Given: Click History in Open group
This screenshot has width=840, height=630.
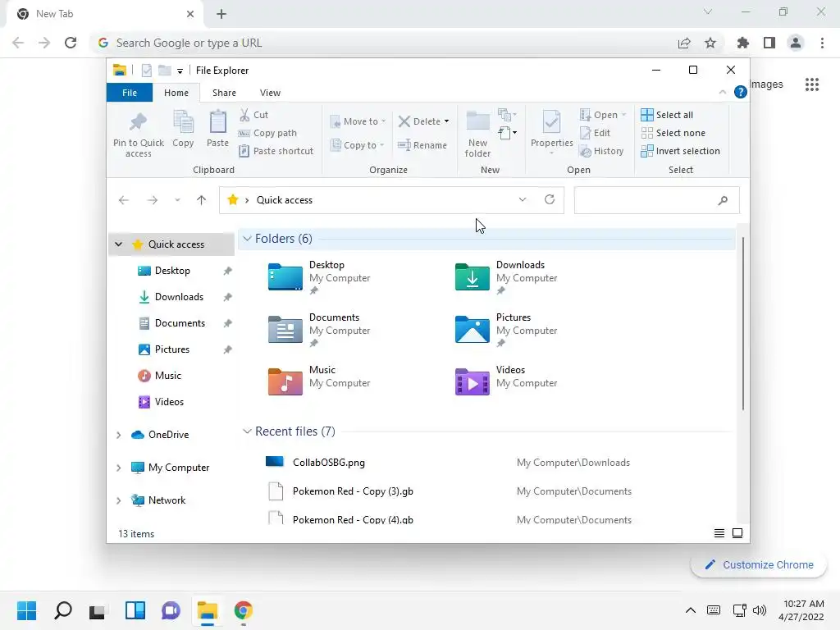Looking at the screenshot, I should [601, 151].
